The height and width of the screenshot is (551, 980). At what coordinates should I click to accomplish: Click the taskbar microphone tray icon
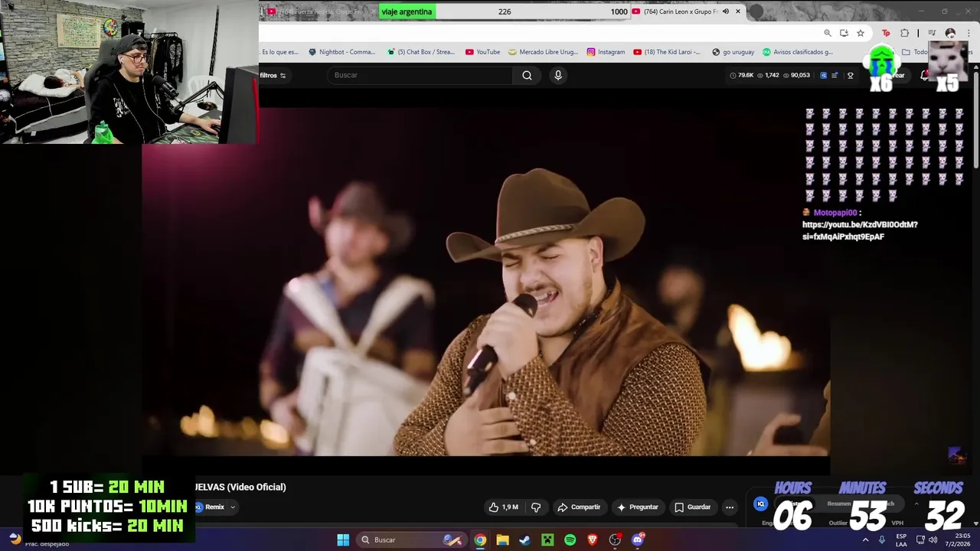pyautogui.click(x=882, y=540)
